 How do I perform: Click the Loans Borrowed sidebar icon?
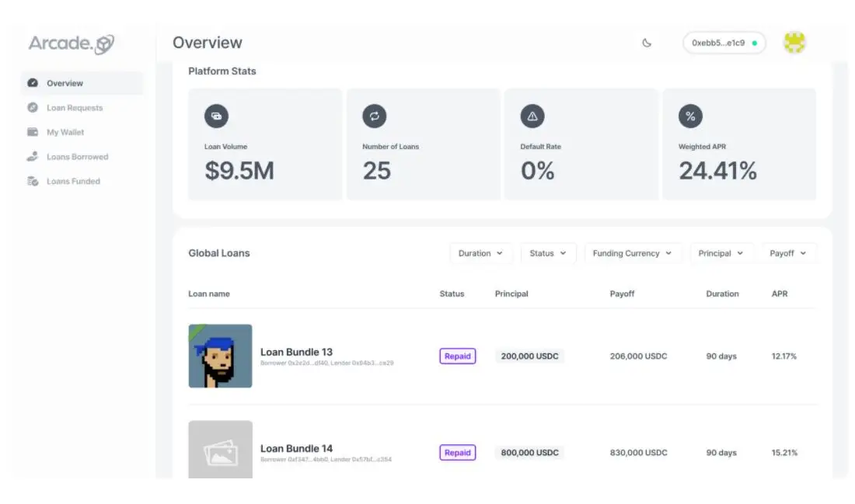[x=33, y=157]
